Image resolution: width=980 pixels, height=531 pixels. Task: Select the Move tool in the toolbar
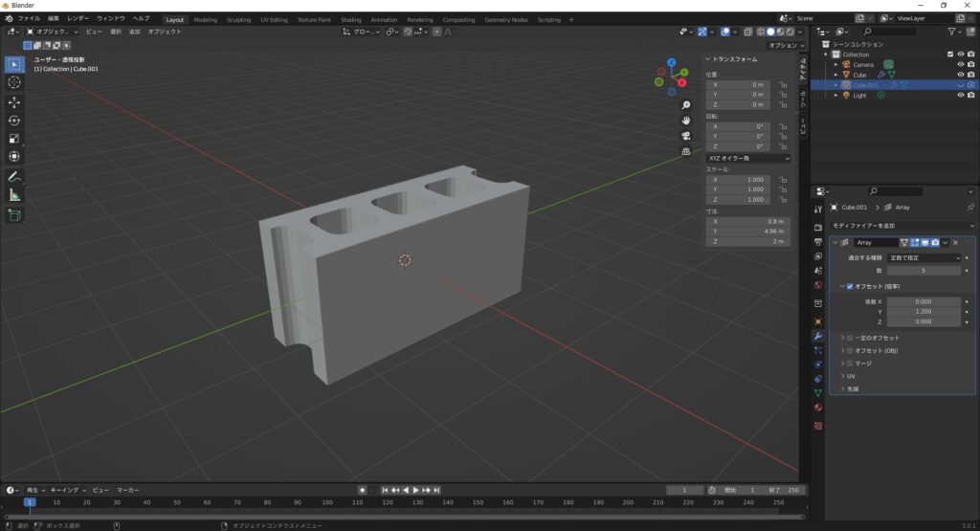coord(14,101)
